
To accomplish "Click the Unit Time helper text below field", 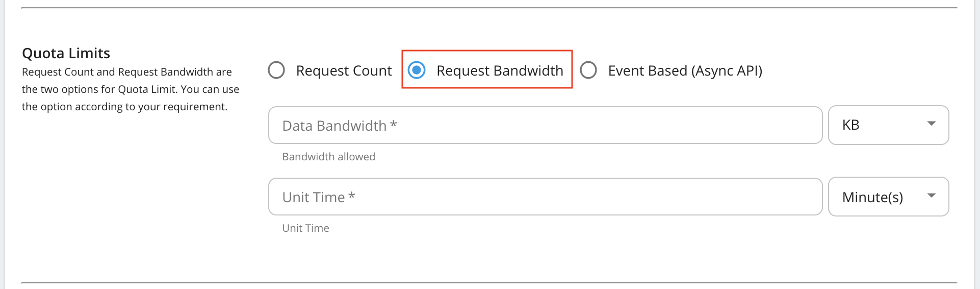I will click(x=305, y=228).
